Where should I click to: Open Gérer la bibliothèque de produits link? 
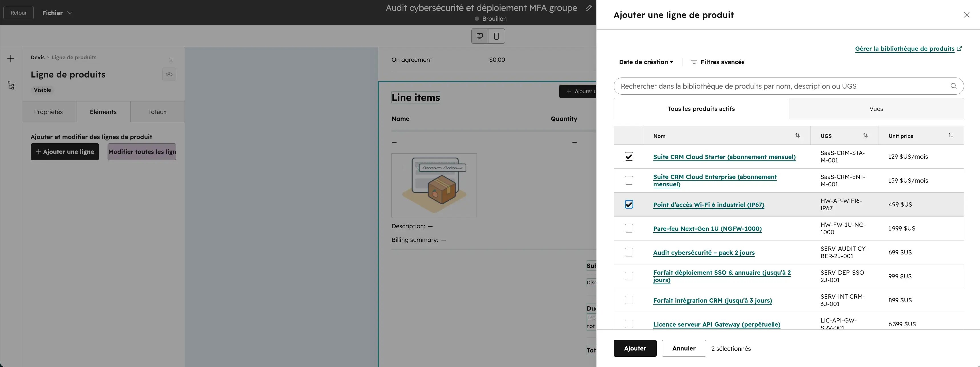904,49
